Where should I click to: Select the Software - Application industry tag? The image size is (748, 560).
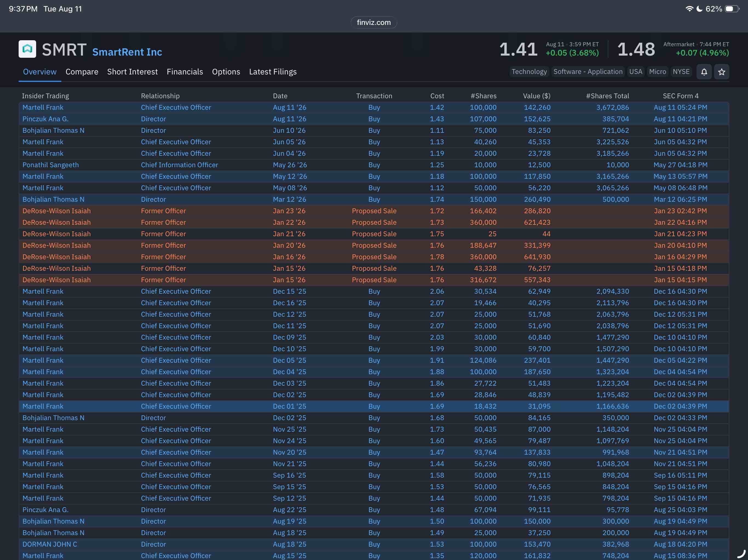tap(588, 72)
